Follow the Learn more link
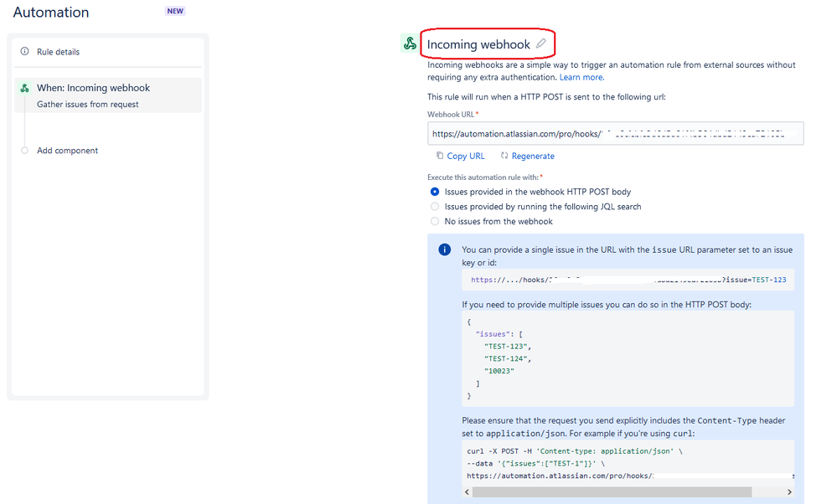 pos(581,77)
